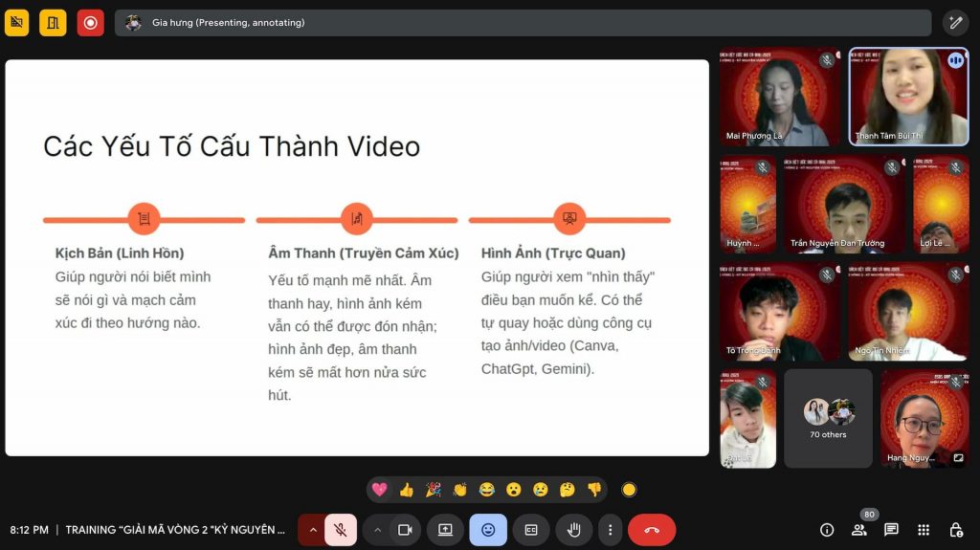This screenshot has height=550, width=980.
Task: Open more options three-dot menu
Action: (610, 530)
